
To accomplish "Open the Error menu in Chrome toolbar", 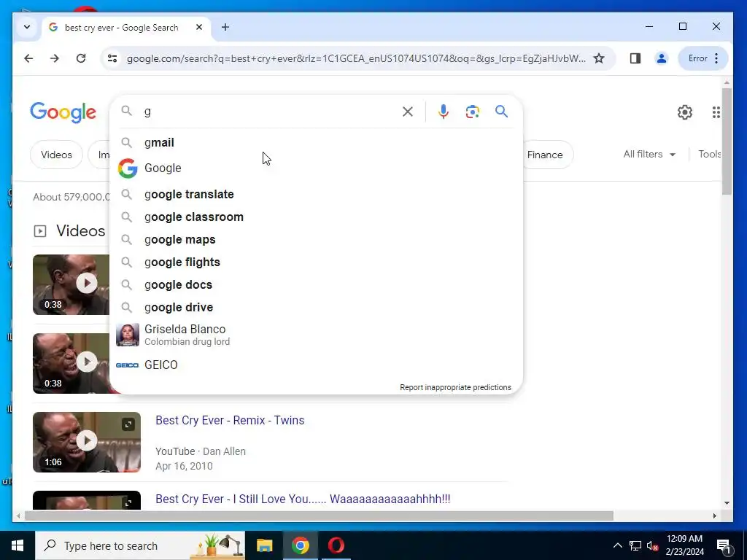I will (x=703, y=58).
